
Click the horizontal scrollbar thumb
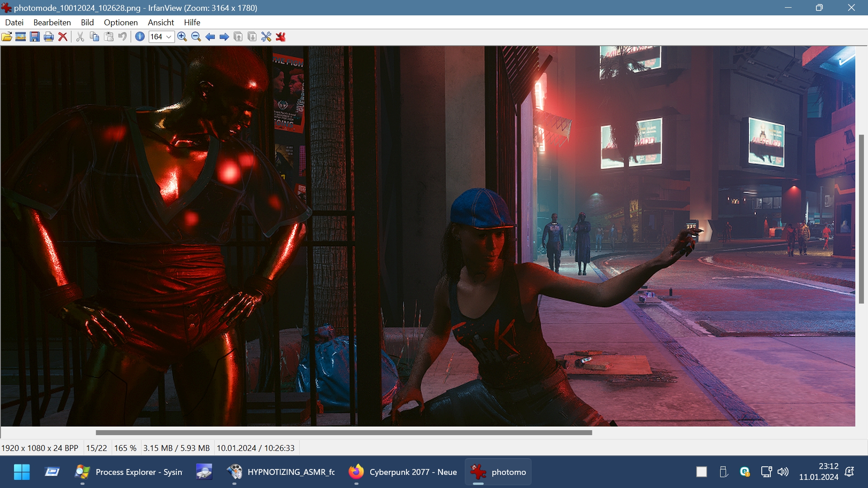344,432
